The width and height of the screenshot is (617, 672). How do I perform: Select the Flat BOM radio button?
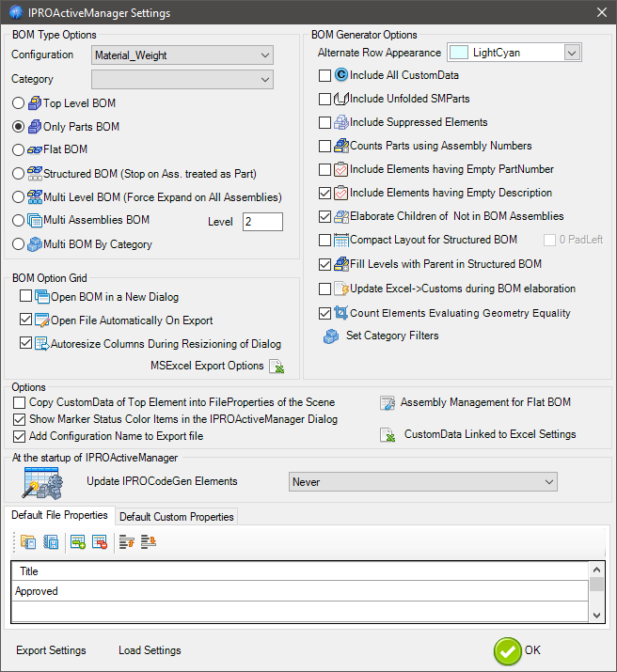pyautogui.click(x=19, y=149)
